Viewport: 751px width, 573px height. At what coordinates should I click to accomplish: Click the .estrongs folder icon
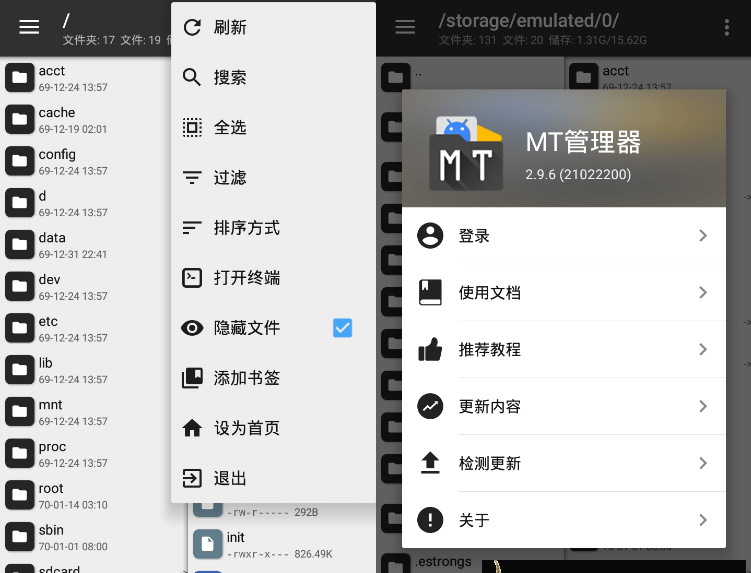click(396, 563)
